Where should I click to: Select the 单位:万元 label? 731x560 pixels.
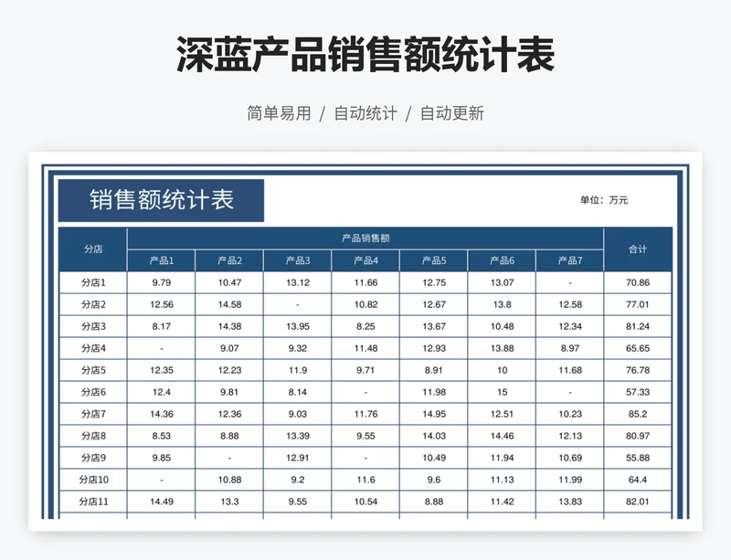pos(604,200)
